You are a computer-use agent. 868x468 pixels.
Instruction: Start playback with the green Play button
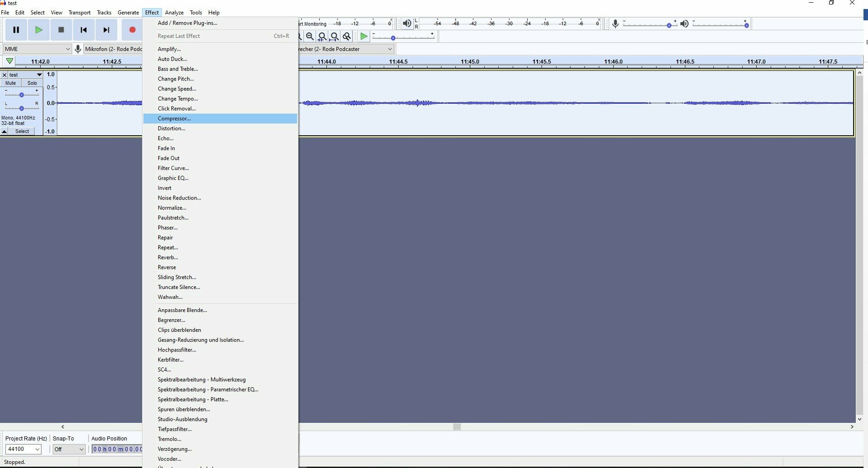(x=38, y=30)
